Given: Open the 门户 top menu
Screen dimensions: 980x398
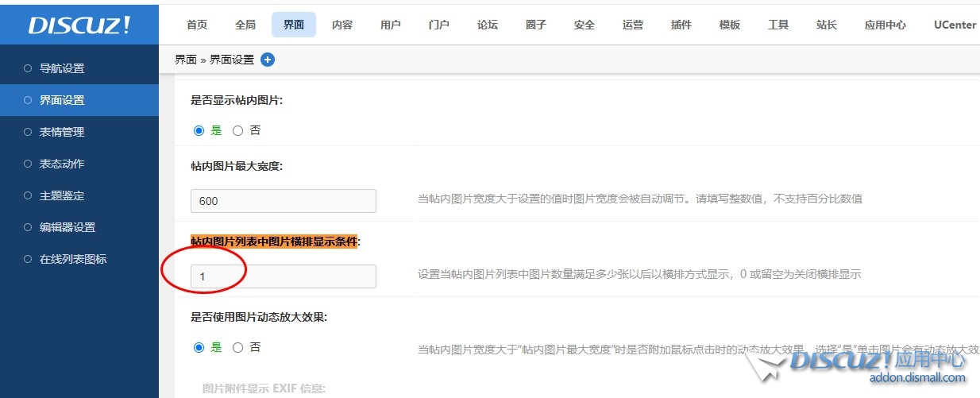Looking at the screenshot, I should click(439, 25).
